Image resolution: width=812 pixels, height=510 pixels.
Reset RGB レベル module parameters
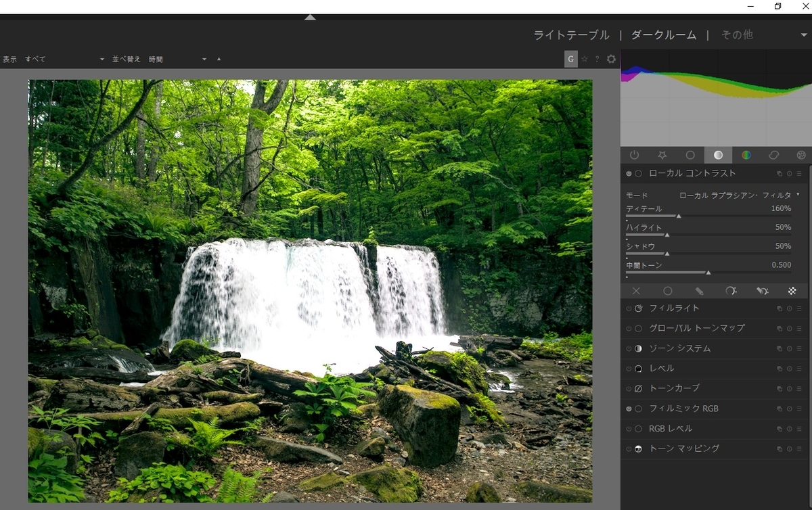click(789, 428)
